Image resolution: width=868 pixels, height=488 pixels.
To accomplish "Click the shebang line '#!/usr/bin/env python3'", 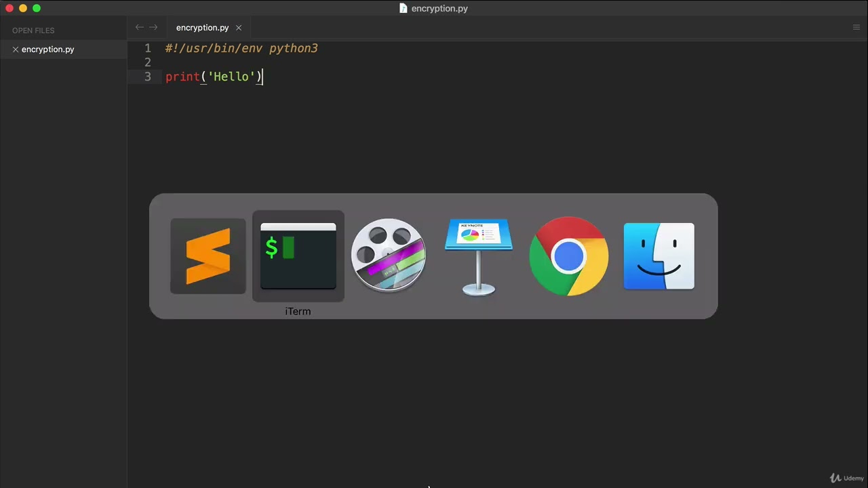I will (x=241, y=48).
